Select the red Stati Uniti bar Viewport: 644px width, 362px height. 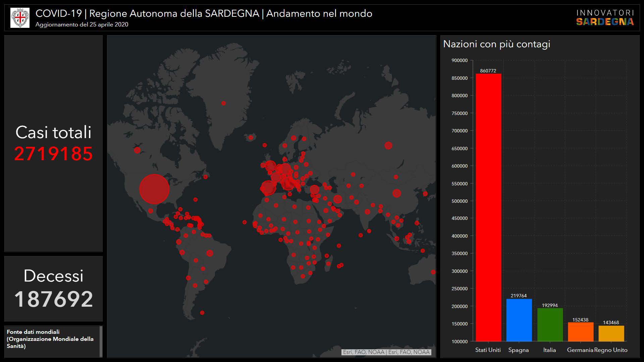tap(488, 208)
